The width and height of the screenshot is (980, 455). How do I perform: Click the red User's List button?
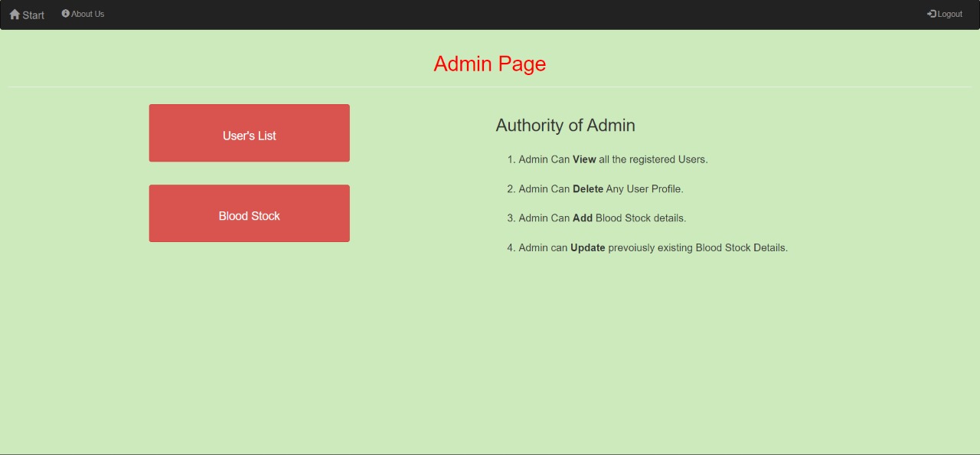click(x=249, y=133)
